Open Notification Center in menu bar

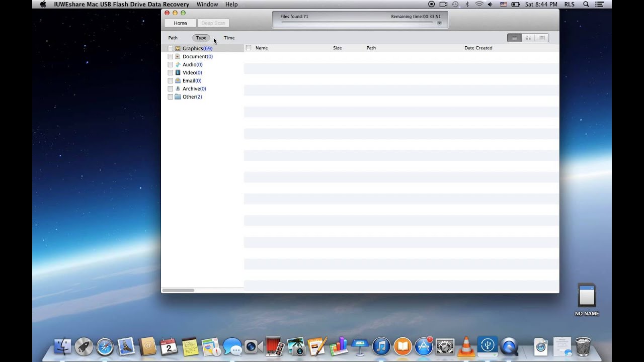point(600,4)
